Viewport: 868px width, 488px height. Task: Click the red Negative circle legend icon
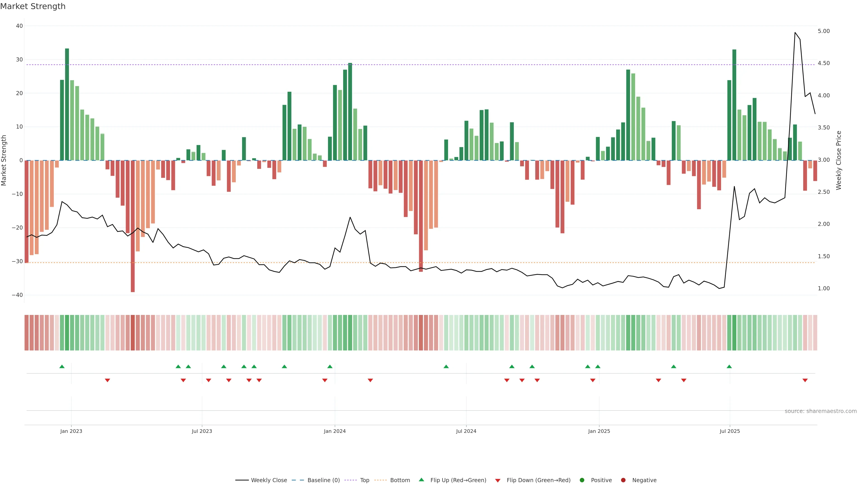(x=623, y=480)
